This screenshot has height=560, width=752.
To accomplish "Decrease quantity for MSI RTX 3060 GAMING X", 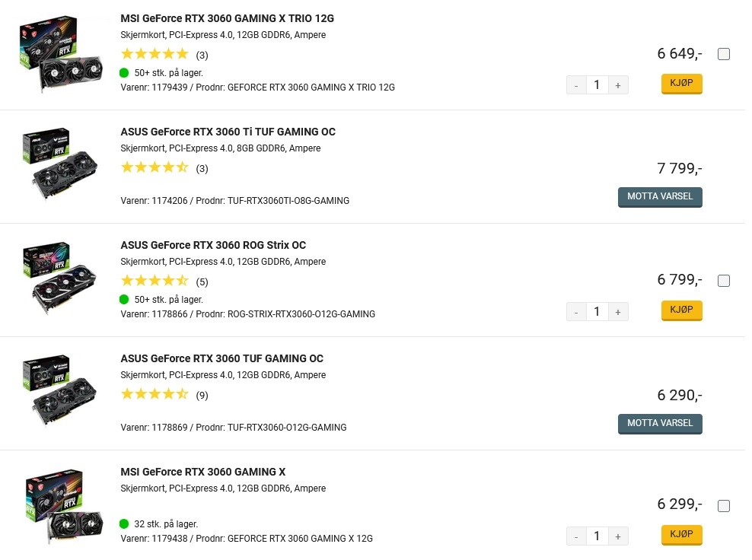I will 576,536.
